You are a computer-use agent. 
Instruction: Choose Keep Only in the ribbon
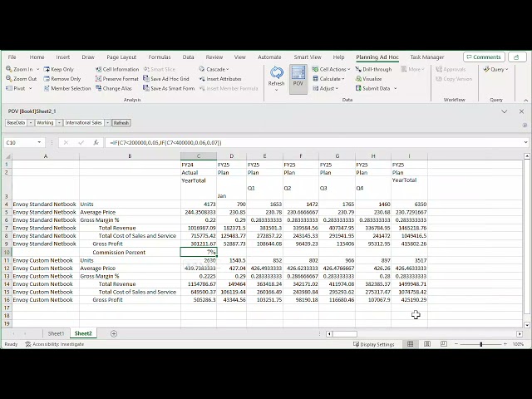(x=58, y=69)
